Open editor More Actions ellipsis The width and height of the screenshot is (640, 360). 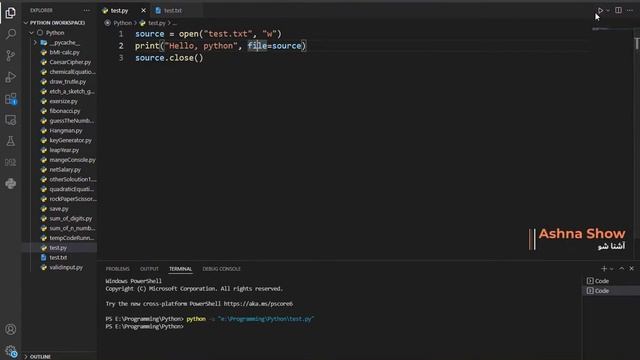[630, 10]
